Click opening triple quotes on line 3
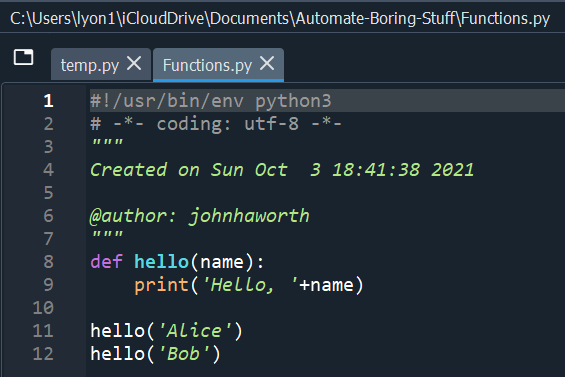The image size is (565, 377). [107, 143]
